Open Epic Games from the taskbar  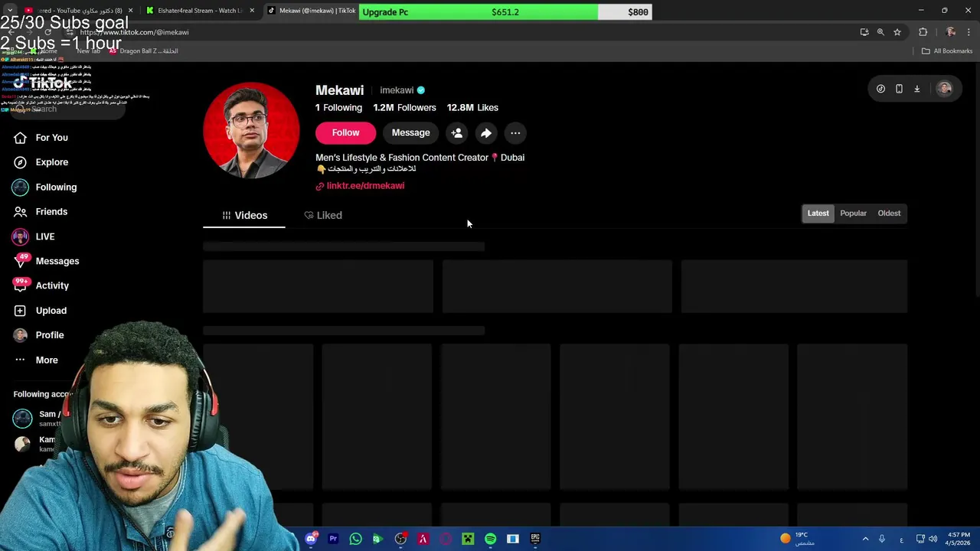pos(535,539)
